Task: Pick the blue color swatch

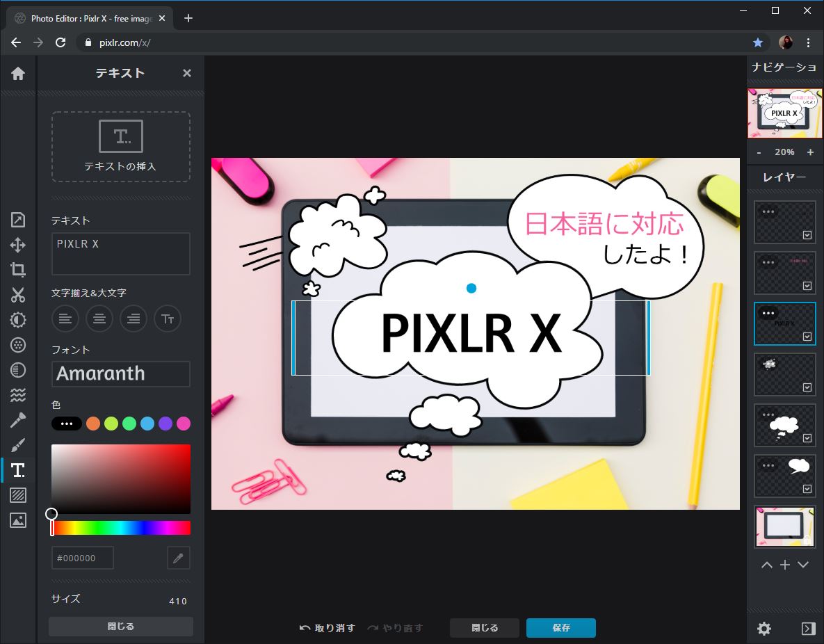Action: 147,424
